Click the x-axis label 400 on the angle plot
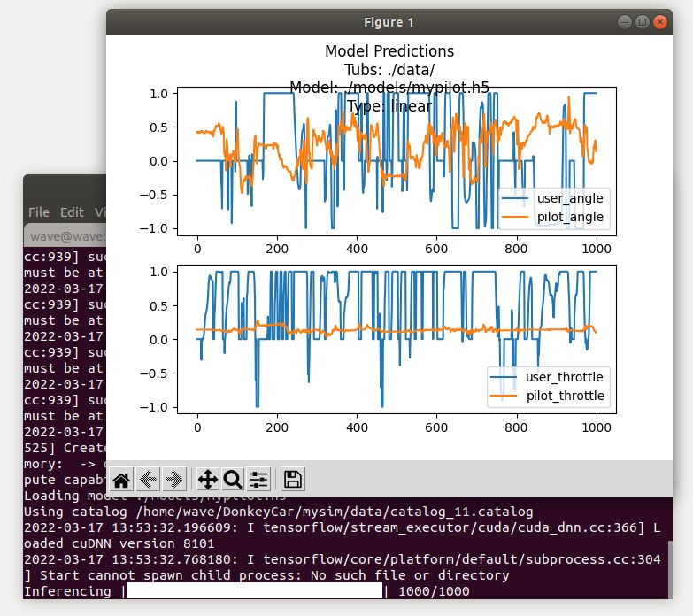The width and height of the screenshot is (693, 616). [357, 249]
